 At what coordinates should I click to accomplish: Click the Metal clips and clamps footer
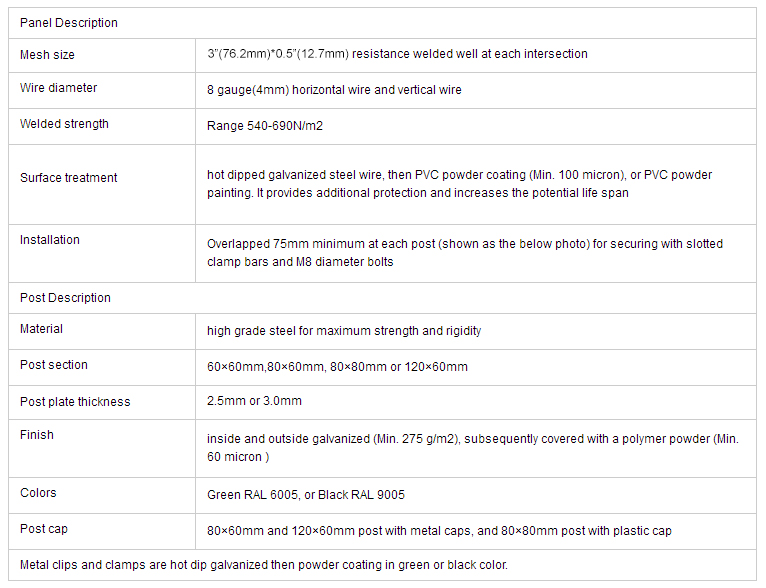pyautogui.click(x=264, y=565)
